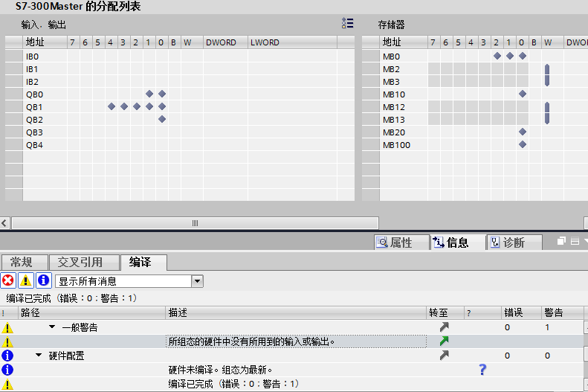Click the 转至 column header
Viewport: 588px width, 392px height.
(445, 312)
